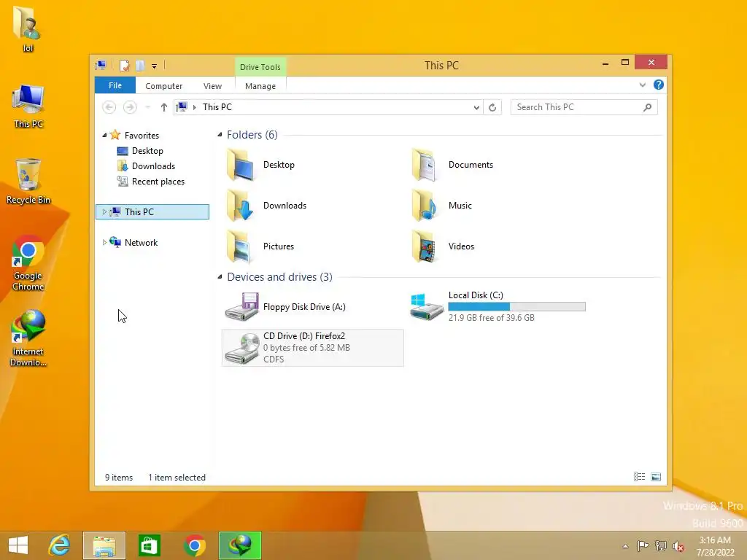Click Properties icon in quick access toolbar
This screenshot has width=747, height=560.
tap(124, 65)
